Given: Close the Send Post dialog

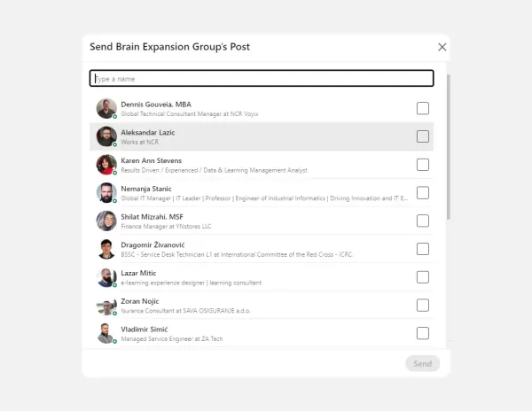Looking at the screenshot, I should [x=442, y=47].
